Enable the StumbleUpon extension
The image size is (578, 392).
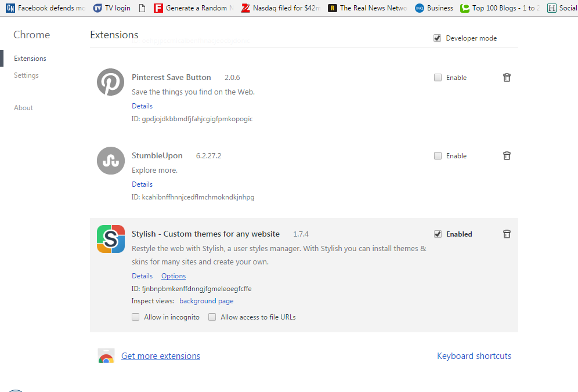click(438, 156)
